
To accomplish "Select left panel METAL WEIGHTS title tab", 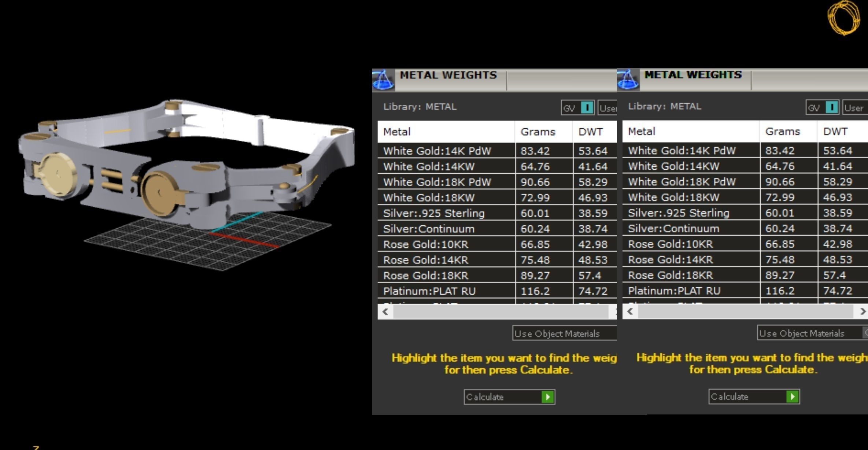I will tap(448, 75).
